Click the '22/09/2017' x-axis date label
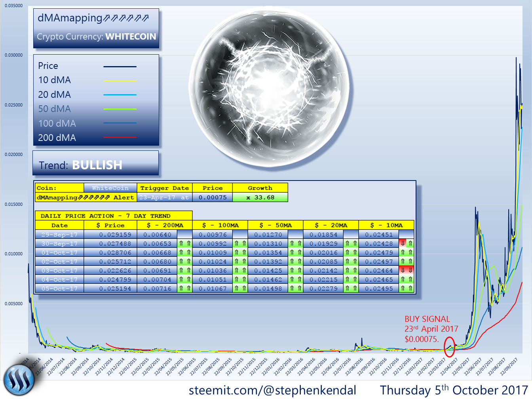The image size is (532, 399). pyautogui.click(x=510, y=367)
